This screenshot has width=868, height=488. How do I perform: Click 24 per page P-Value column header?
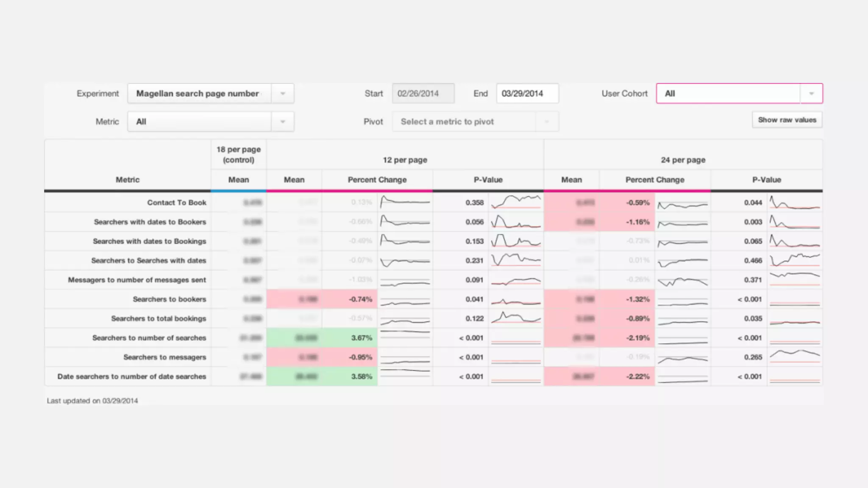tap(766, 180)
